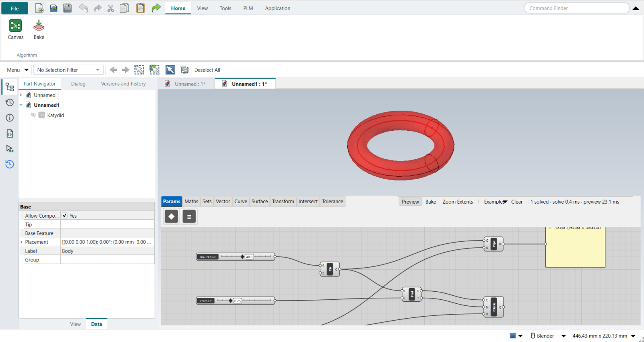This screenshot has width=644, height=342.
Task: Click the Rail radius slider handle
Action: click(242, 257)
